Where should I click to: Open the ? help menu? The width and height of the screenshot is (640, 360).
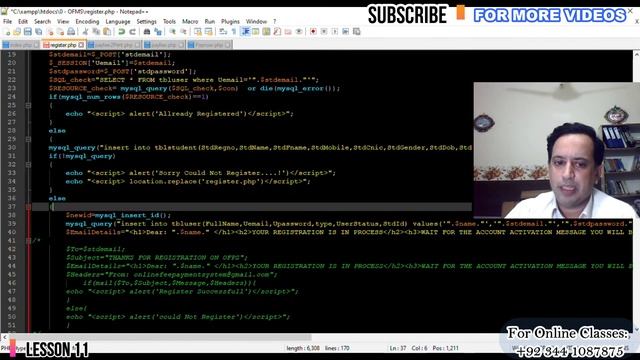(275, 21)
